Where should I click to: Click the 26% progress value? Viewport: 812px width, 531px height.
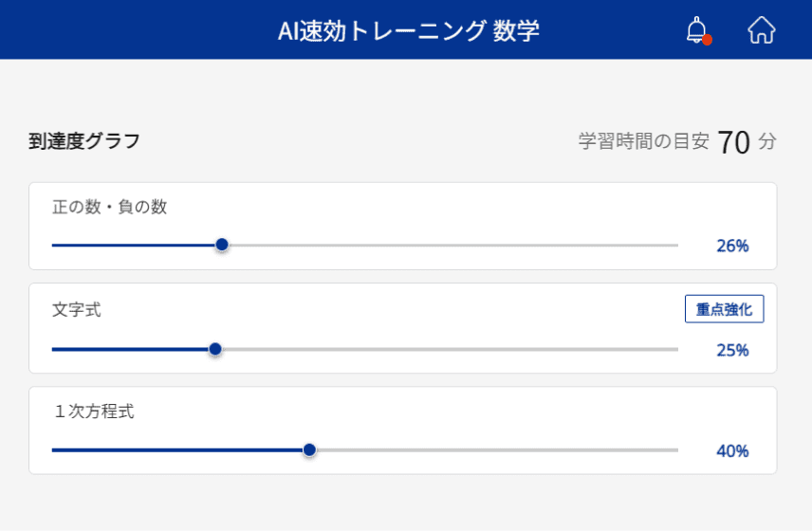coord(732,246)
